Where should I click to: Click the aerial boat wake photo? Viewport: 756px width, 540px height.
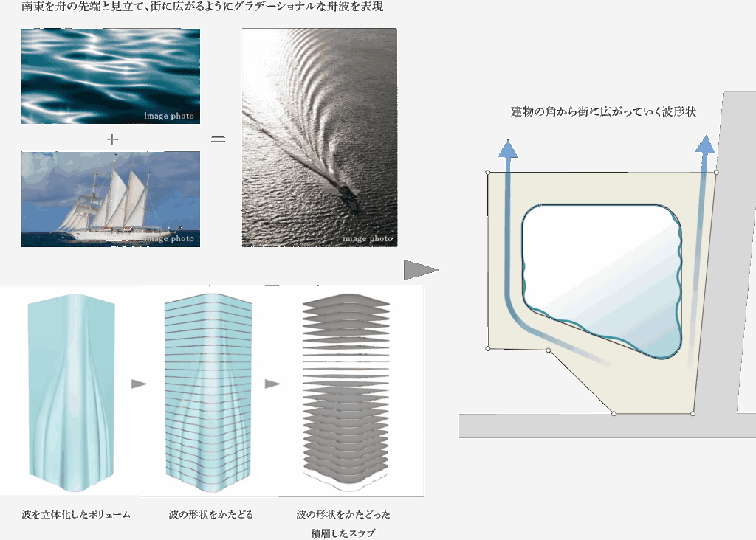319,137
